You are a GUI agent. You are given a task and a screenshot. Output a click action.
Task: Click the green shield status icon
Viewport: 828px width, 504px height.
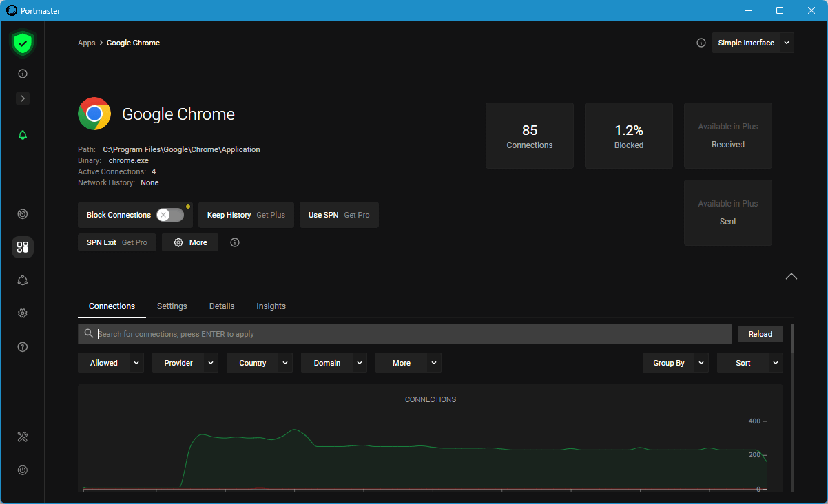coord(23,44)
